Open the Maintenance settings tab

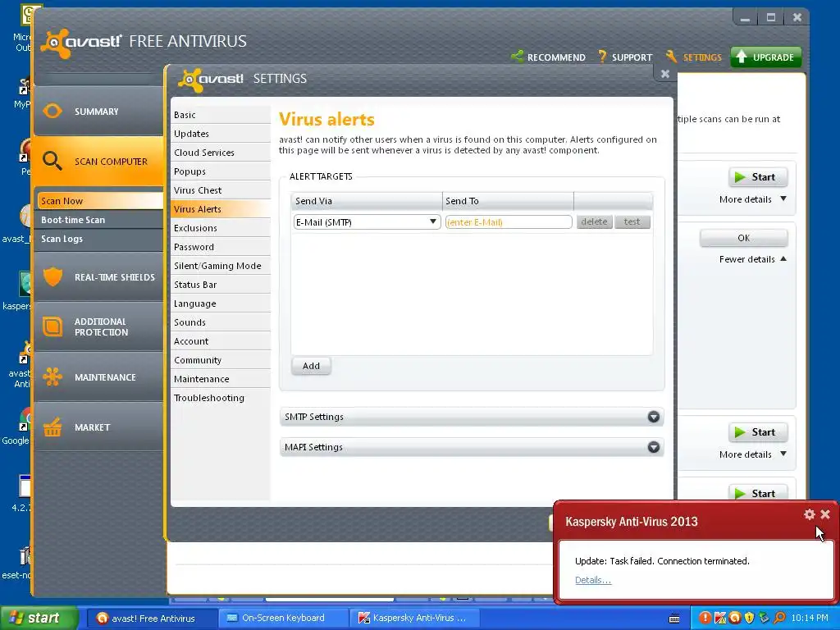pos(221,379)
